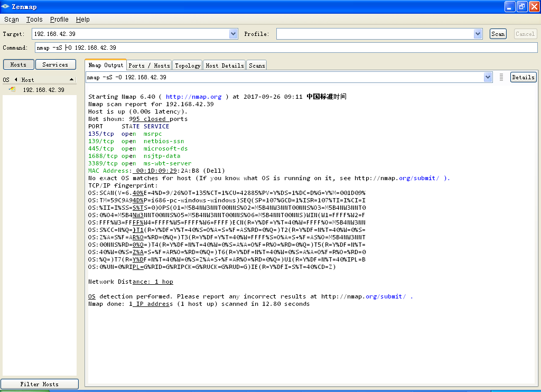Click the Zenmap eye icon in title bar

5,6
